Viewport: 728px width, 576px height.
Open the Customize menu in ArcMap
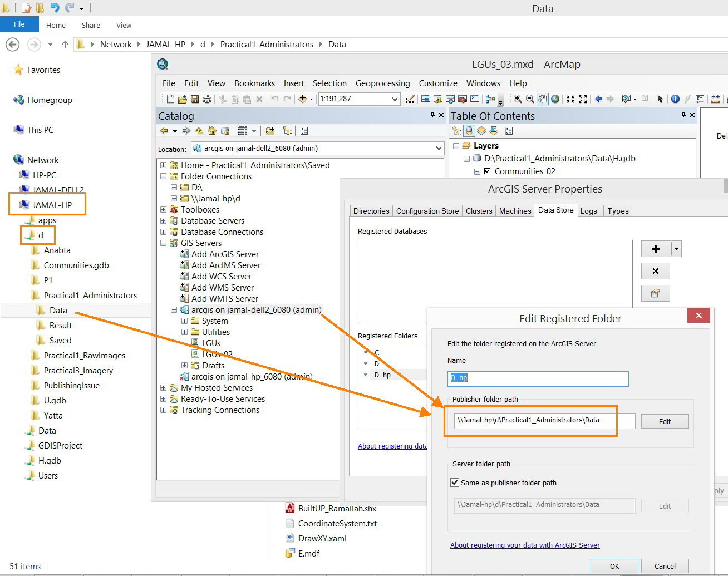[438, 83]
